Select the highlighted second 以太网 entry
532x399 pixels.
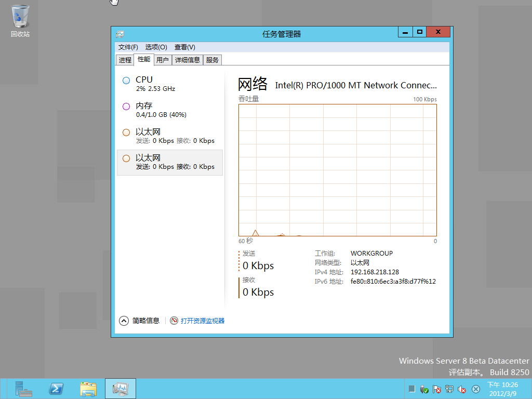[x=170, y=163]
